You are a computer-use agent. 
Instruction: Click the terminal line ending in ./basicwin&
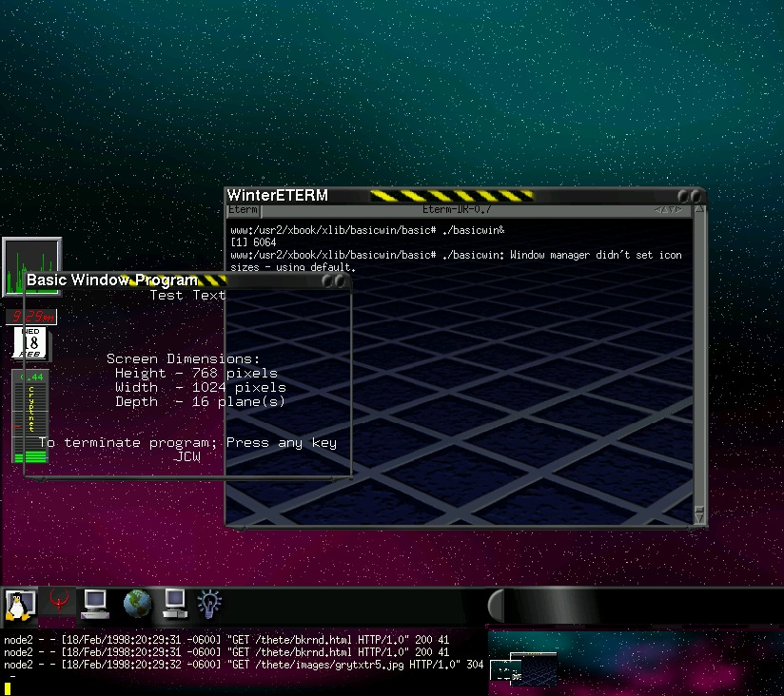[x=367, y=230]
